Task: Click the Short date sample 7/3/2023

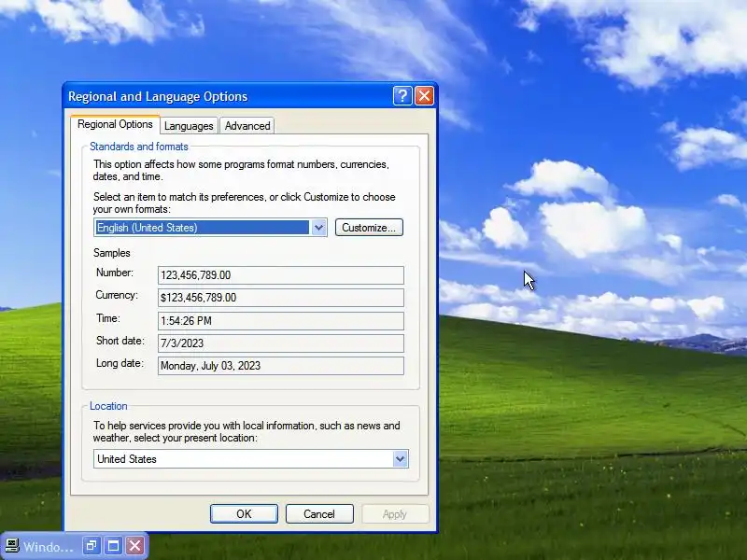Action: [281, 343]
